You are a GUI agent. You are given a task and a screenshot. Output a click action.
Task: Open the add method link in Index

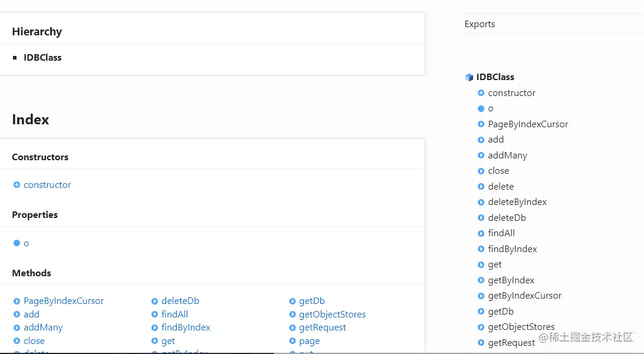click(x=32, y=314)
